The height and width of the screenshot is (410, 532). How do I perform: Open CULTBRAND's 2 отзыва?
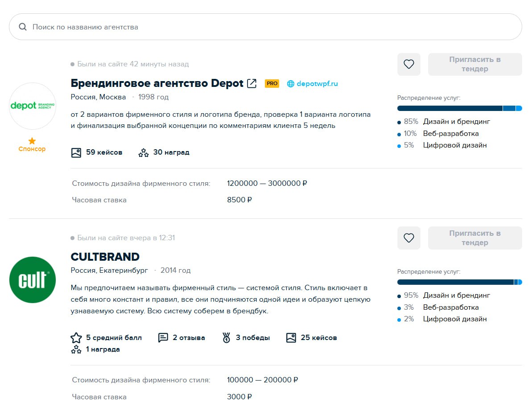coord(189,338)
